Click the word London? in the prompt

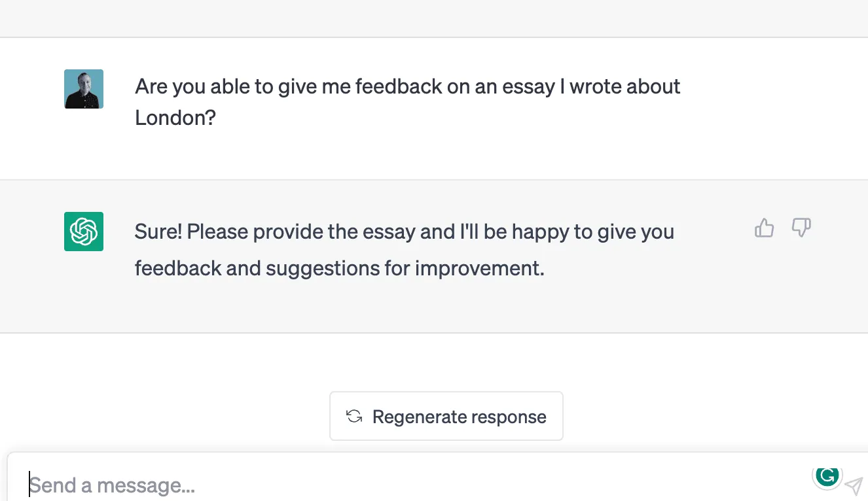click(x=175, y=118)
